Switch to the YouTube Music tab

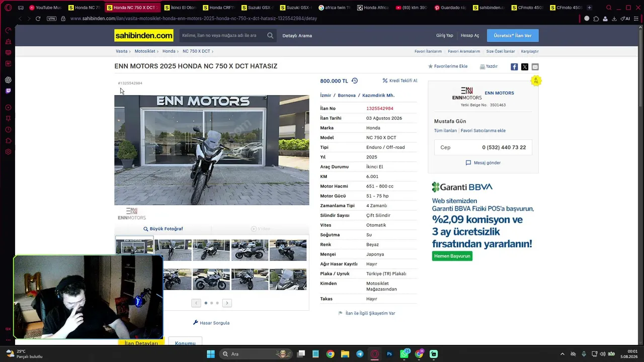point(45,8)
